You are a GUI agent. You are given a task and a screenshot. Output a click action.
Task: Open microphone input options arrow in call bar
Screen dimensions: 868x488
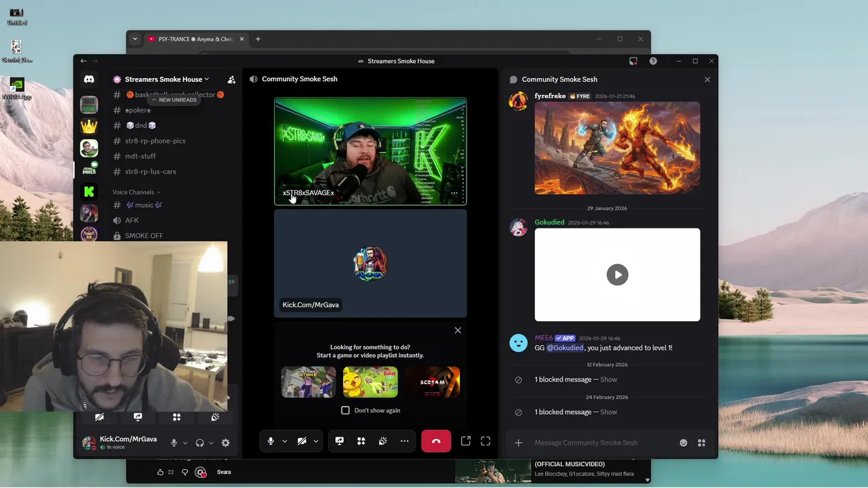(x=284, y=441)
